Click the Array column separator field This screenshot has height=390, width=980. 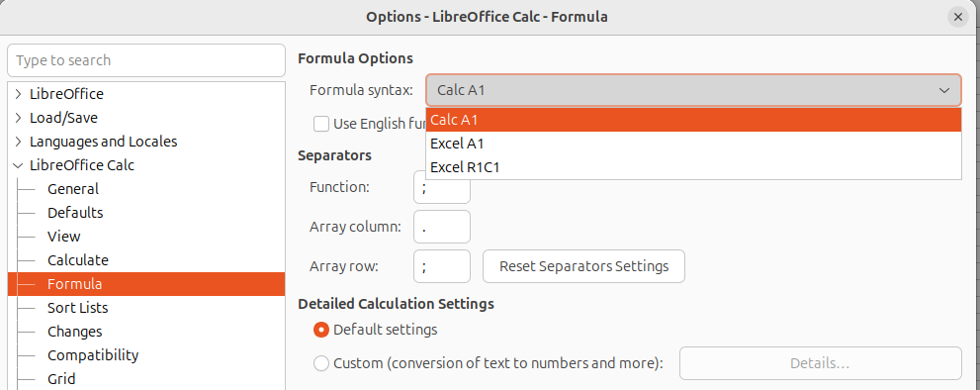point(442,227)
